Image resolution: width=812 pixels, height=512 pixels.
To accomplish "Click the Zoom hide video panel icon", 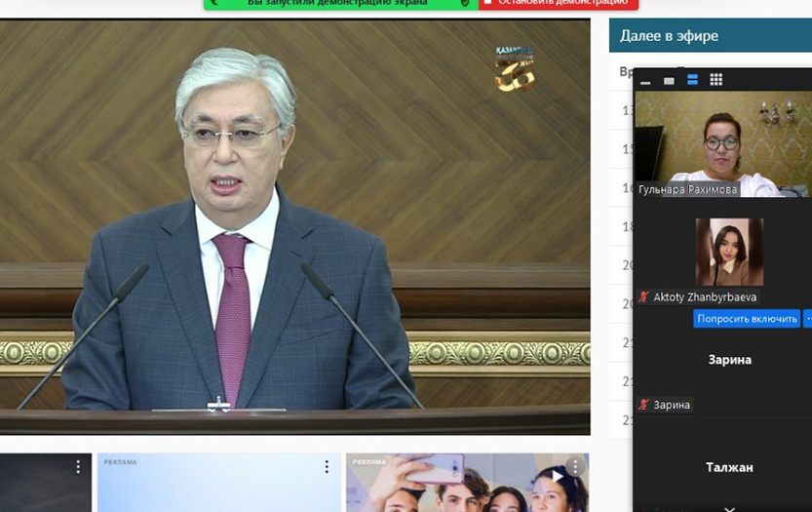I will [645, 81].
